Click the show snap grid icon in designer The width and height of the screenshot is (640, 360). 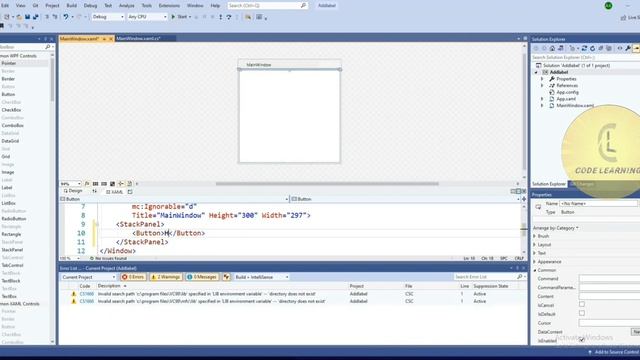point(96,184)
